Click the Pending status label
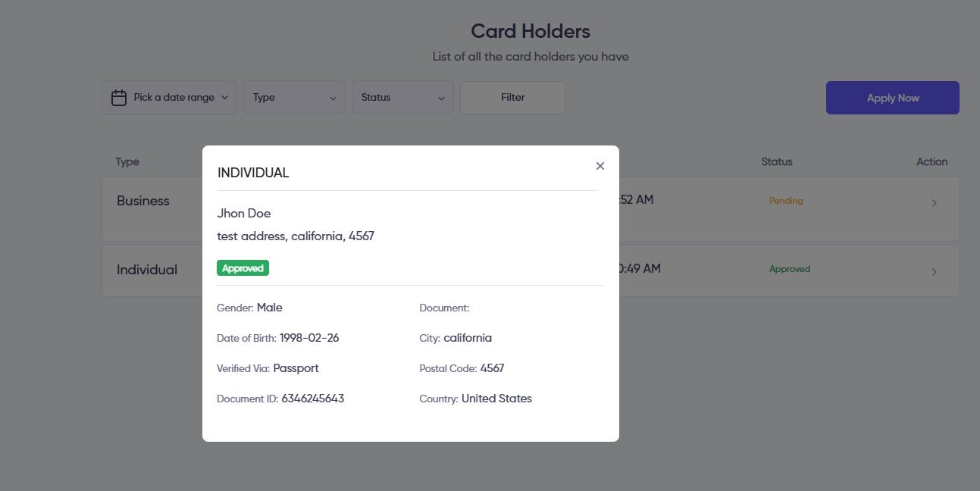The height and width of the screenshot is (491, 980). tap(786, 201)
